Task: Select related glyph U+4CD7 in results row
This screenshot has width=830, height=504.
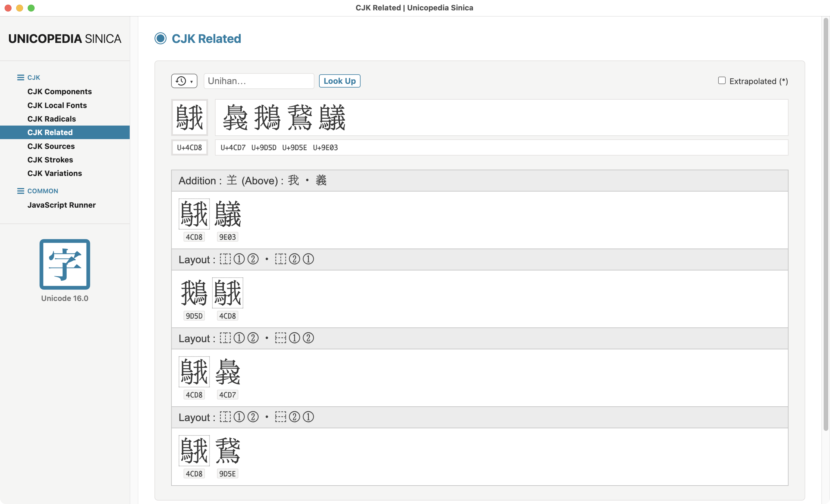Action: point(235,118)
